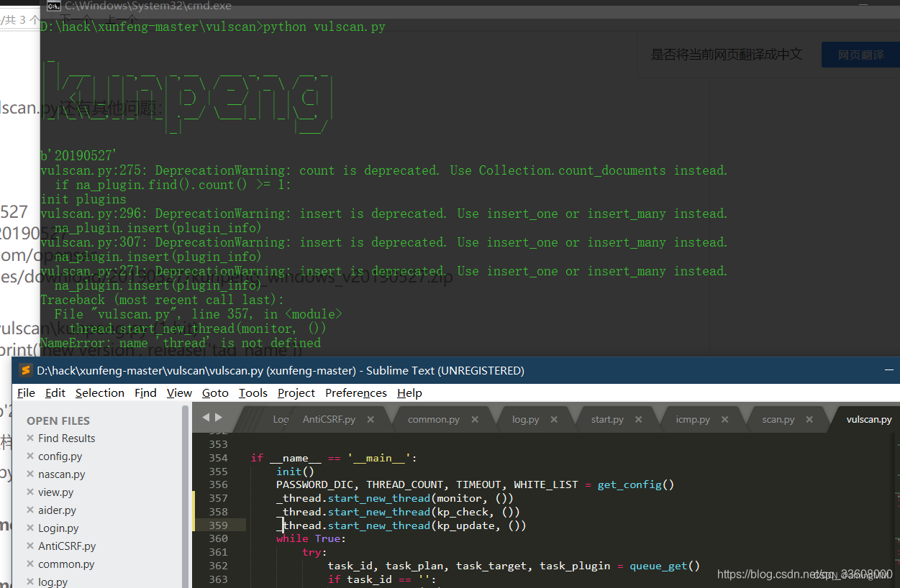The width and height of the screenshot is (900, 588).
Task: Open the View menu
Action: pyautogui.click(x=179, y=392)
